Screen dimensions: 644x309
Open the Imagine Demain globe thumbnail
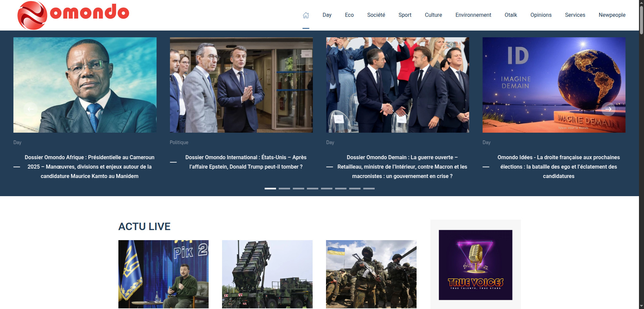tap(554, 85)
